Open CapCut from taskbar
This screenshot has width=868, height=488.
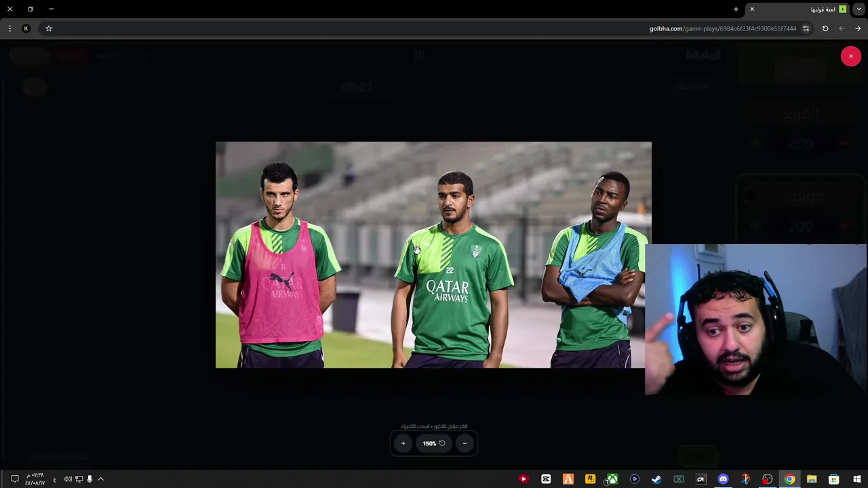(x=546, y=479)
